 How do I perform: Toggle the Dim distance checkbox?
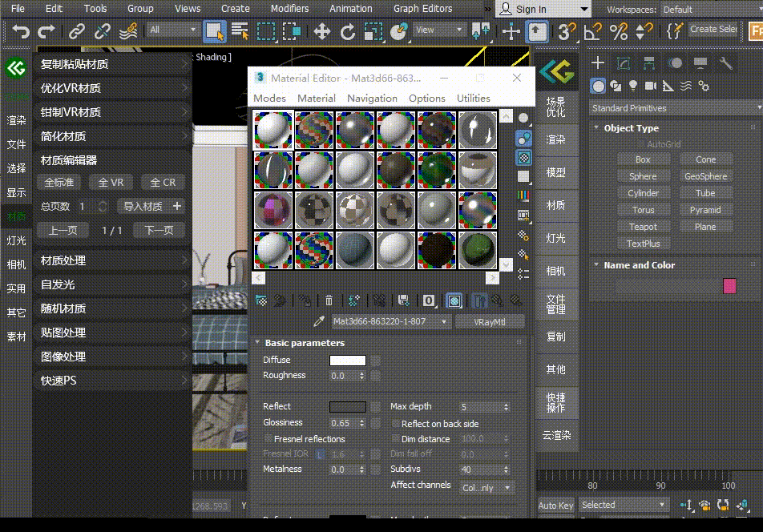pos(396,439)
